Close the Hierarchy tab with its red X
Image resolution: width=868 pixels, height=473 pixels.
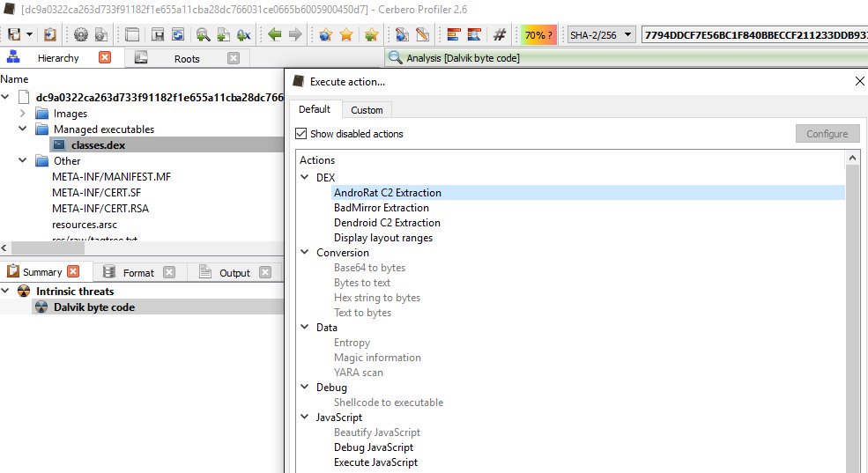click(105, 58)
